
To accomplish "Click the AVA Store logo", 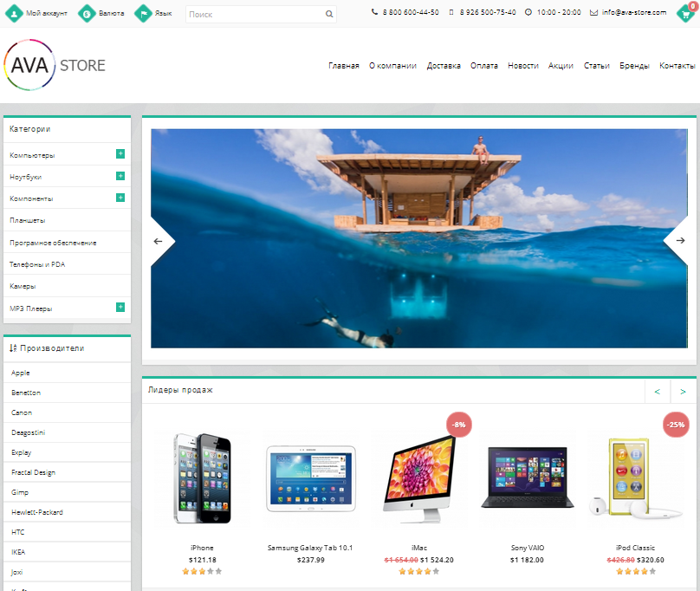I will pos(55,65).
